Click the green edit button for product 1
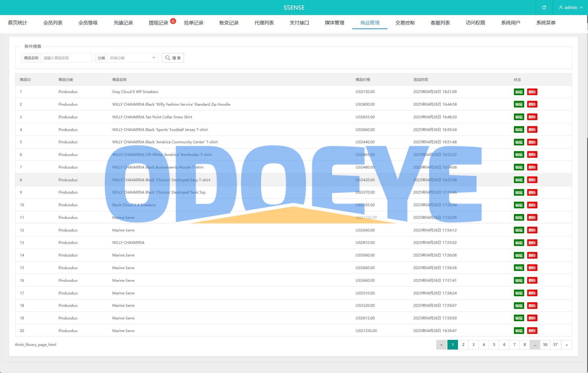The image size is (588, 373). point(518,92)
